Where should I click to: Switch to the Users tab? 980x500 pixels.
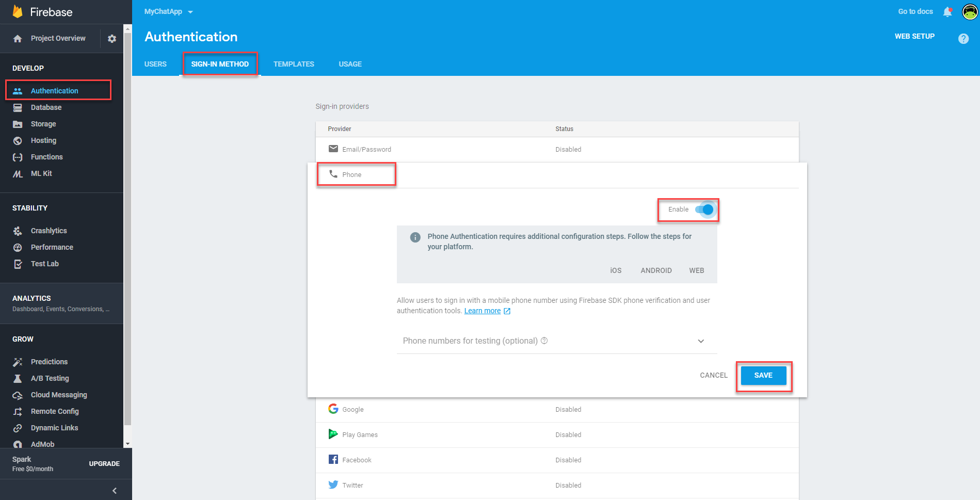pos(155,64)
